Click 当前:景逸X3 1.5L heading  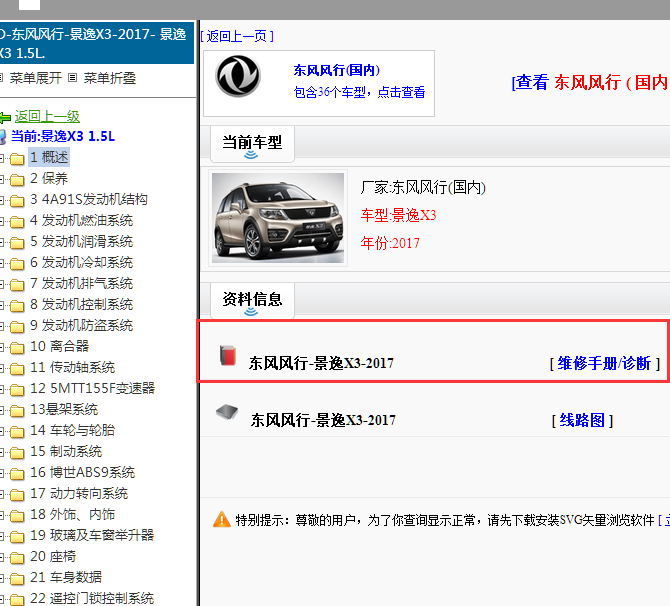[63, 136]
